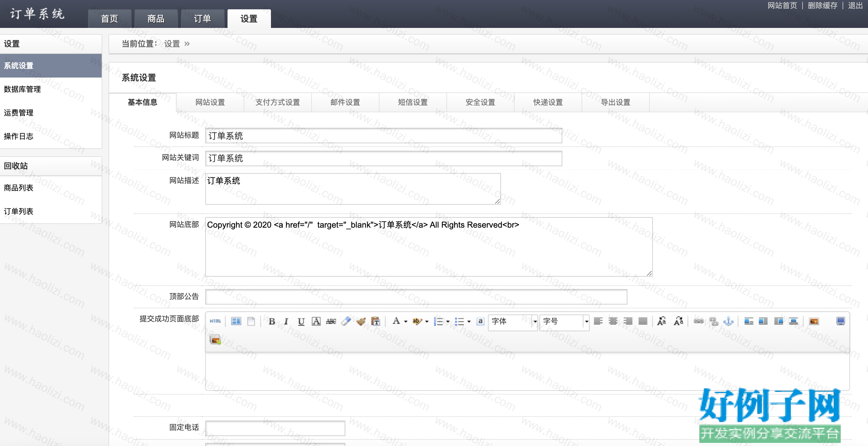This screenshot has width=868, height=446.
Task: Click the editor template icon
Action: (236, 321)
